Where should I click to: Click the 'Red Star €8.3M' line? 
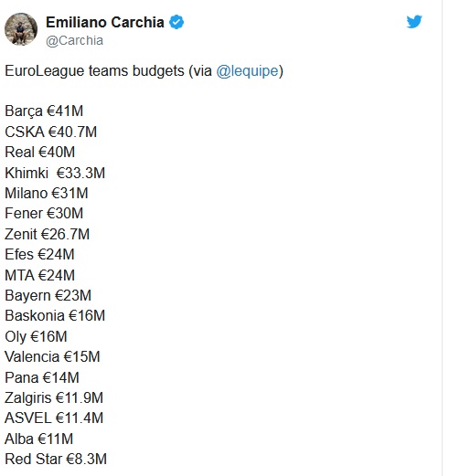[56, 459]
